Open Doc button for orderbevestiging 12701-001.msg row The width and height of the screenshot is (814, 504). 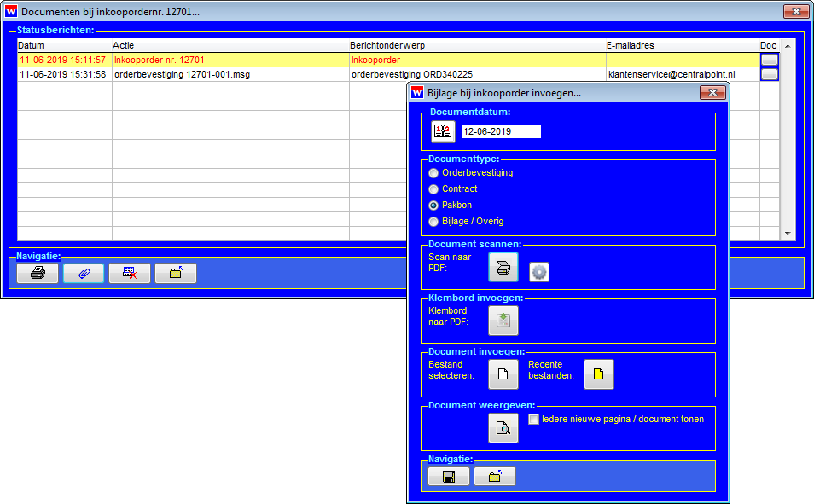tap(769, 74)
